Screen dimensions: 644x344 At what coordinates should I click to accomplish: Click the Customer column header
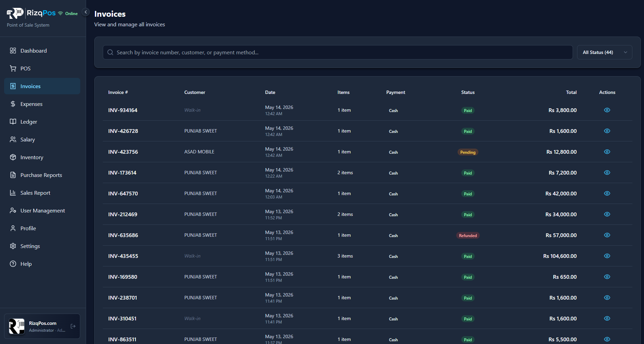coord(195,92)
